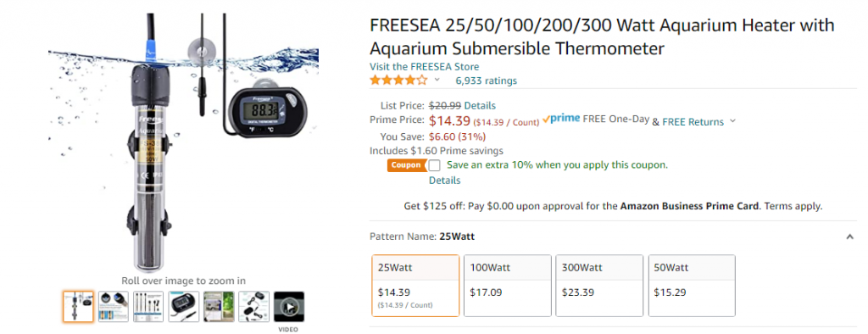The height and width of the screenshot is (334, 868).
Task: Choose the 50Watt pattern option
Action: point(692,286)
